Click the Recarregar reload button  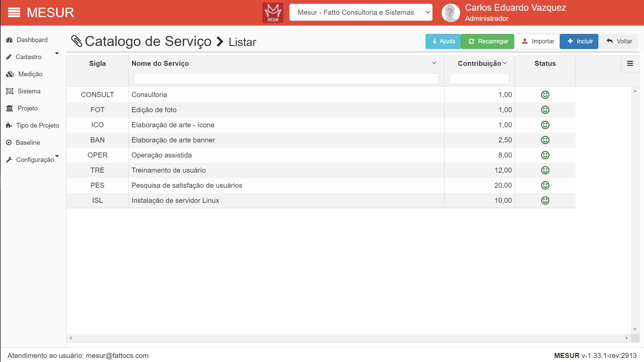tap(487, 41)
